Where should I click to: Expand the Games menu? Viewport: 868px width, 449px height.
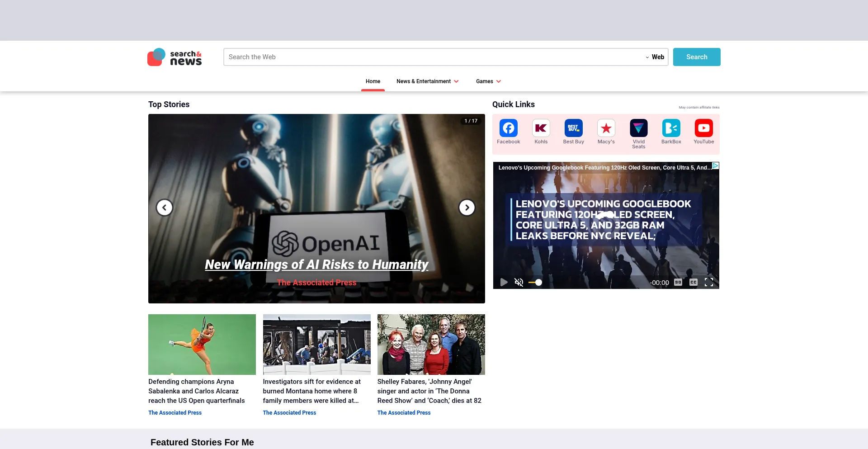click(x=488, y=81)
